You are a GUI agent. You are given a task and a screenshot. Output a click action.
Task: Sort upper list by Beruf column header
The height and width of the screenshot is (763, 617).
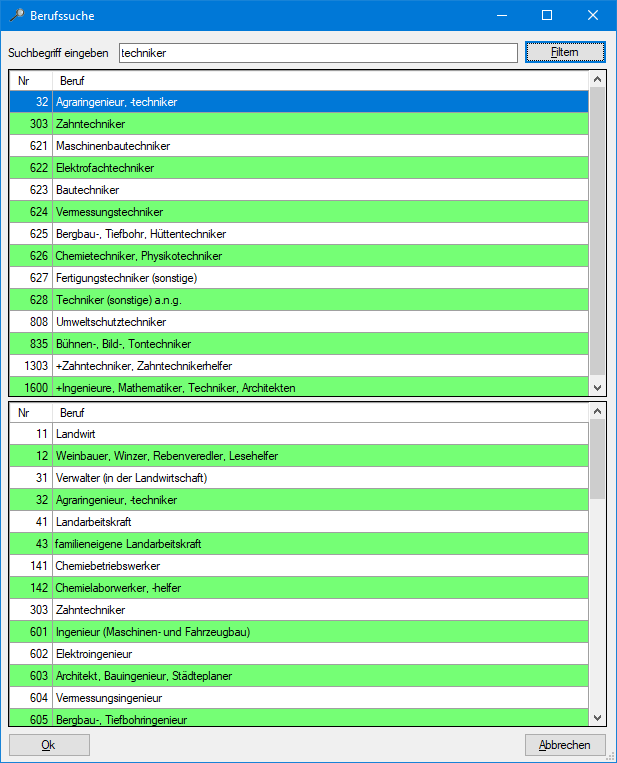(320, 80)
